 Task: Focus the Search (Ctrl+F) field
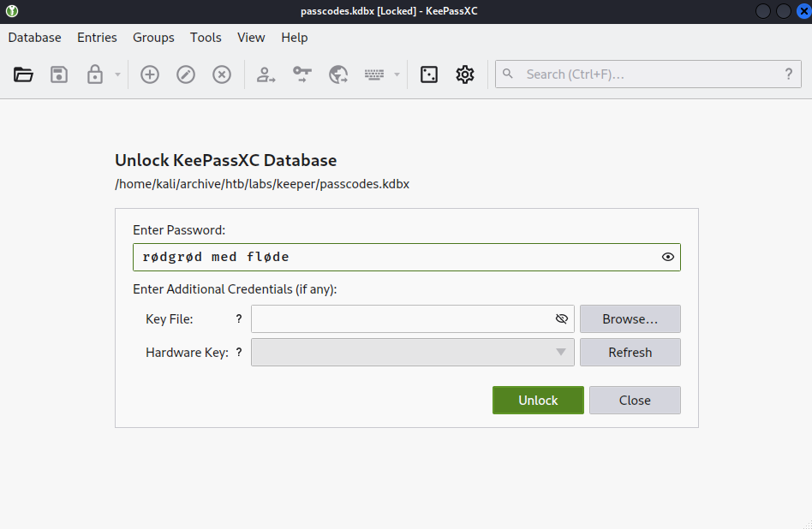(648, 74)
